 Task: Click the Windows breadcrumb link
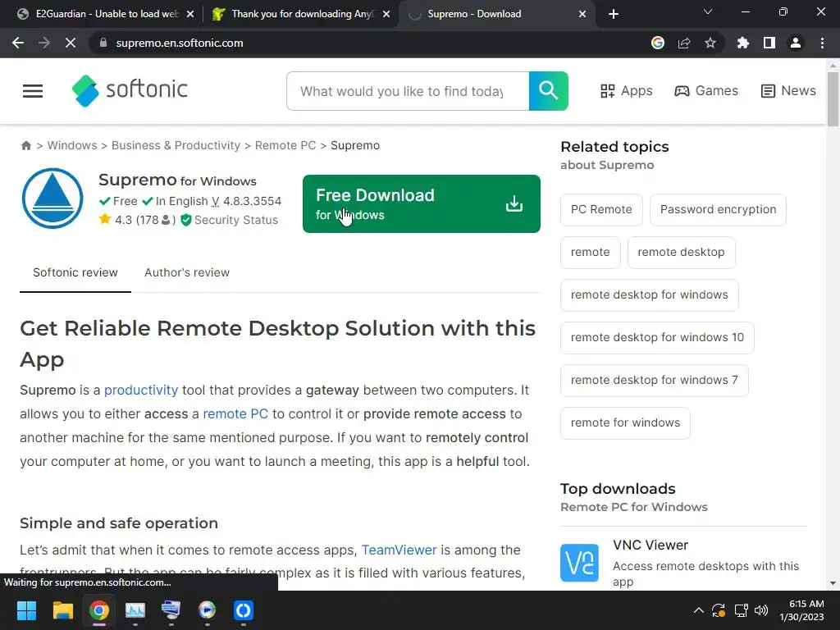[x=72, y=146]
